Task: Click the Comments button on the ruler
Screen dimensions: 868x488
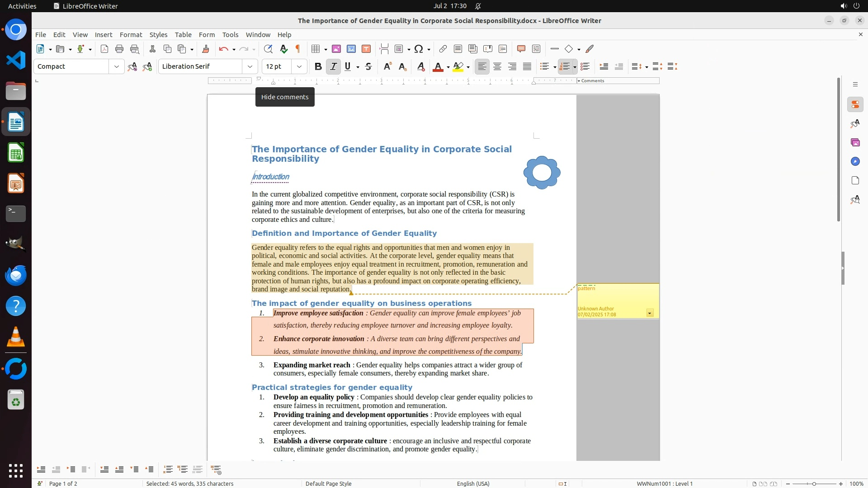Action: 592,81
